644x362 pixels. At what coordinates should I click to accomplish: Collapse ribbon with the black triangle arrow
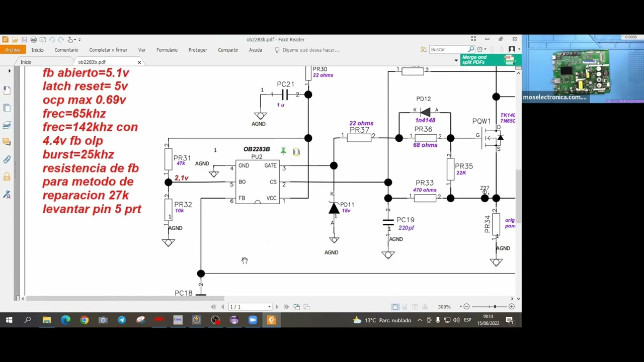pos(456,60)
